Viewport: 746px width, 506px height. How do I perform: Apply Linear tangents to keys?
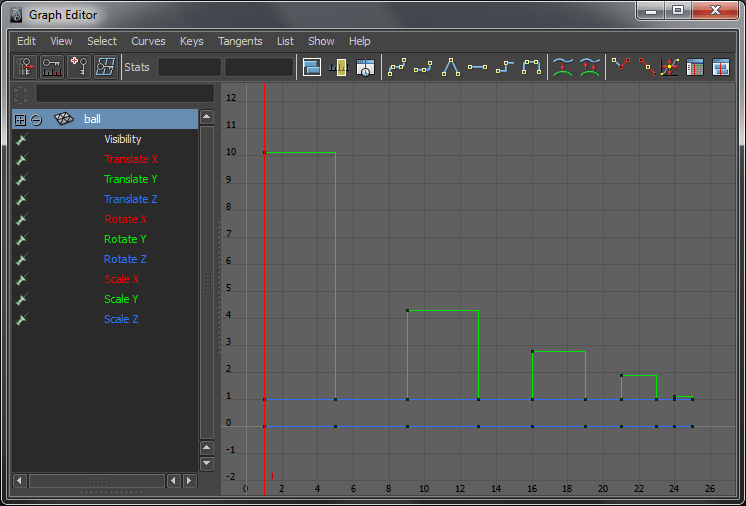point(451,67)
